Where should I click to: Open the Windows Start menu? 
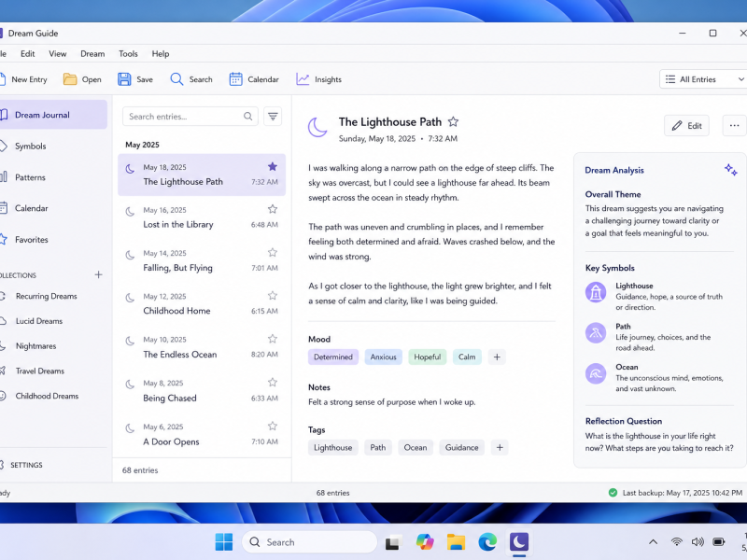click(x=224, y=542)
